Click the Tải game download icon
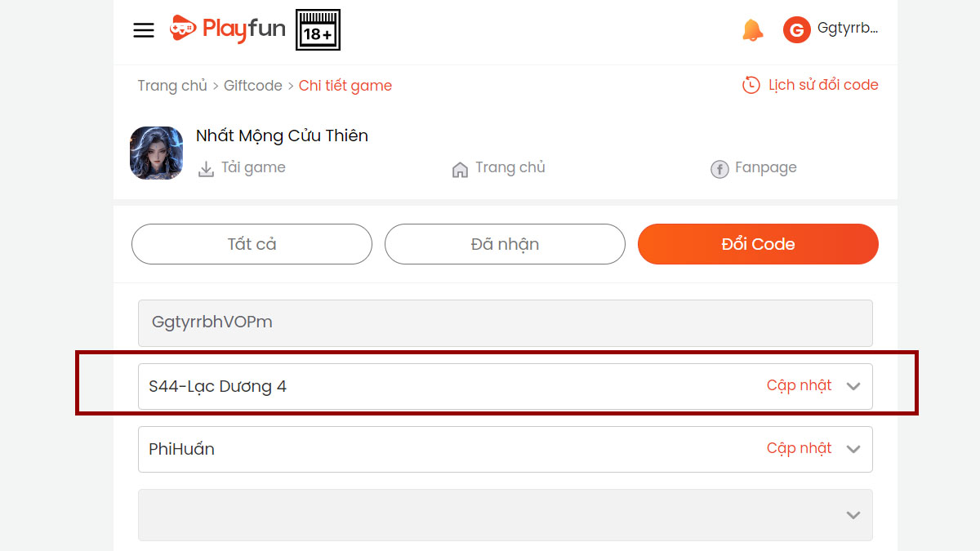Screen dimensions: 980x551 pyautogui.click(x=206, y=169)
